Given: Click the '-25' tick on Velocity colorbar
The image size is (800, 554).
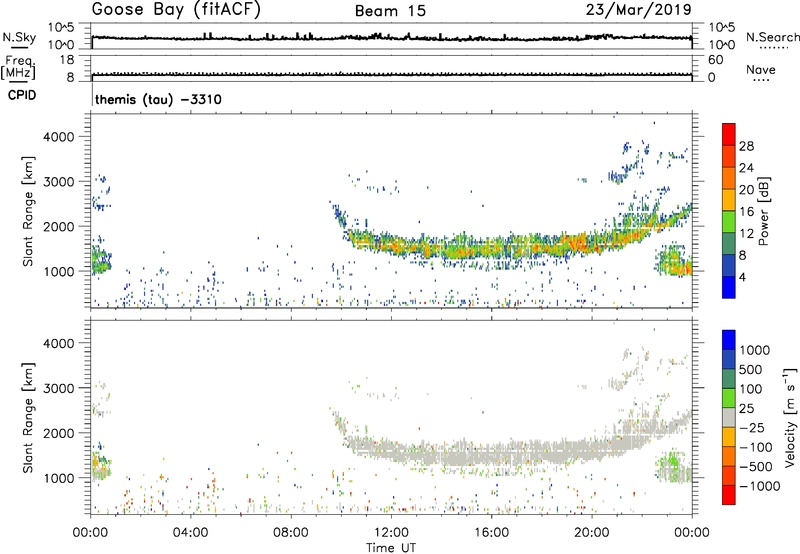Looking at the screenshot, I should tap(752, 427).
